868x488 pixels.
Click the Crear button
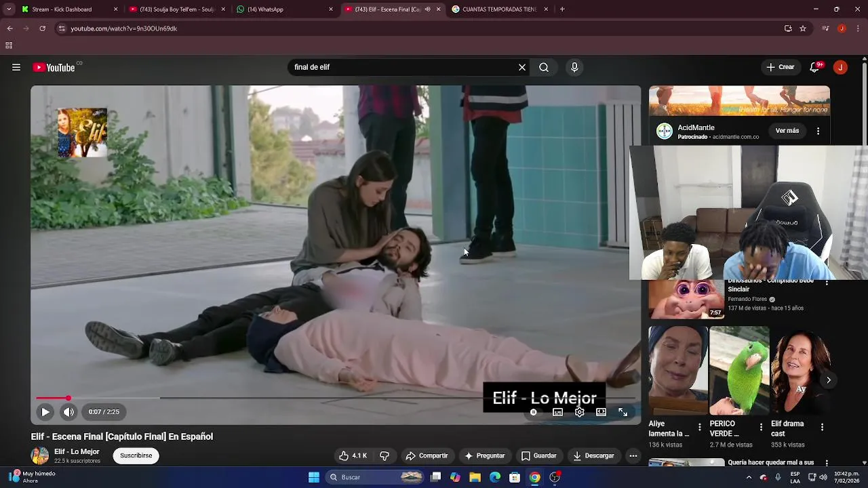point(781,67)
